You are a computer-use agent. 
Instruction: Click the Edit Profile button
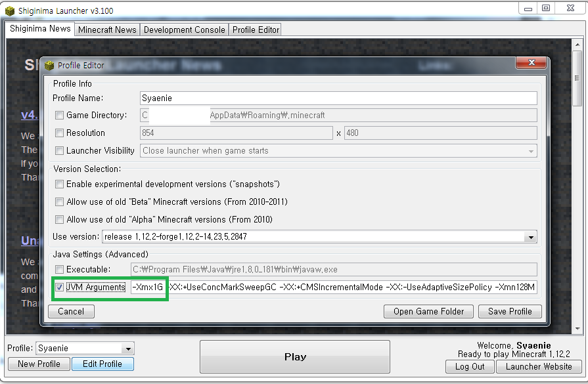pos(102,364)
